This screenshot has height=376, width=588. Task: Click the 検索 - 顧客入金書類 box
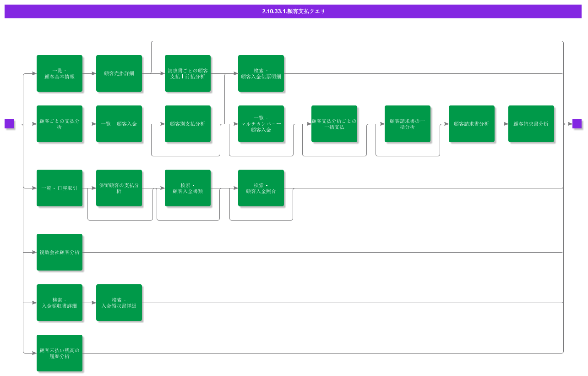188,188
